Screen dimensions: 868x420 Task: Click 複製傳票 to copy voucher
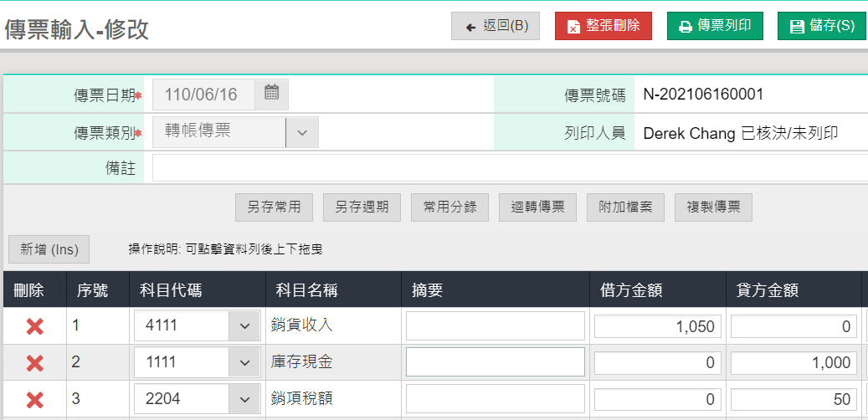(713, 207)
